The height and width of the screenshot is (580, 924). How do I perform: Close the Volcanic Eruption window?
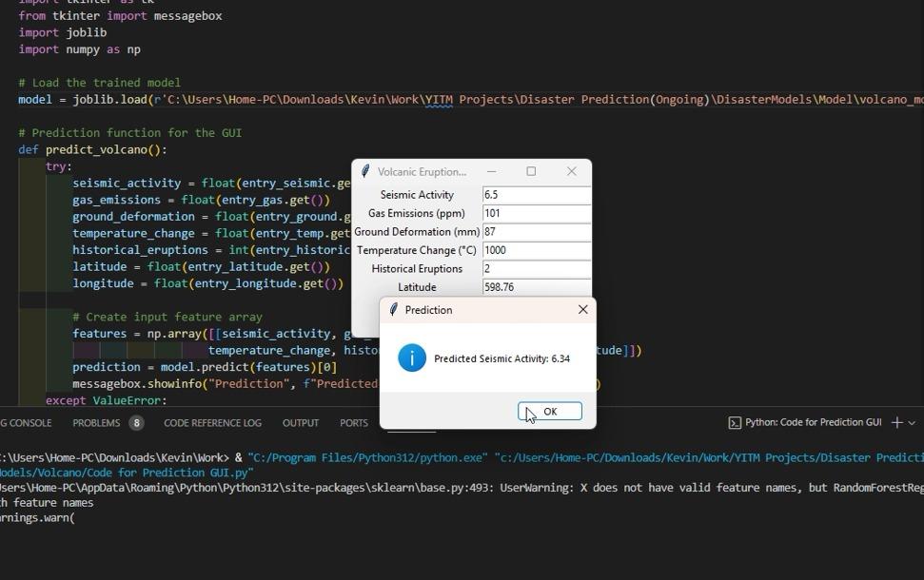point(572,171)
